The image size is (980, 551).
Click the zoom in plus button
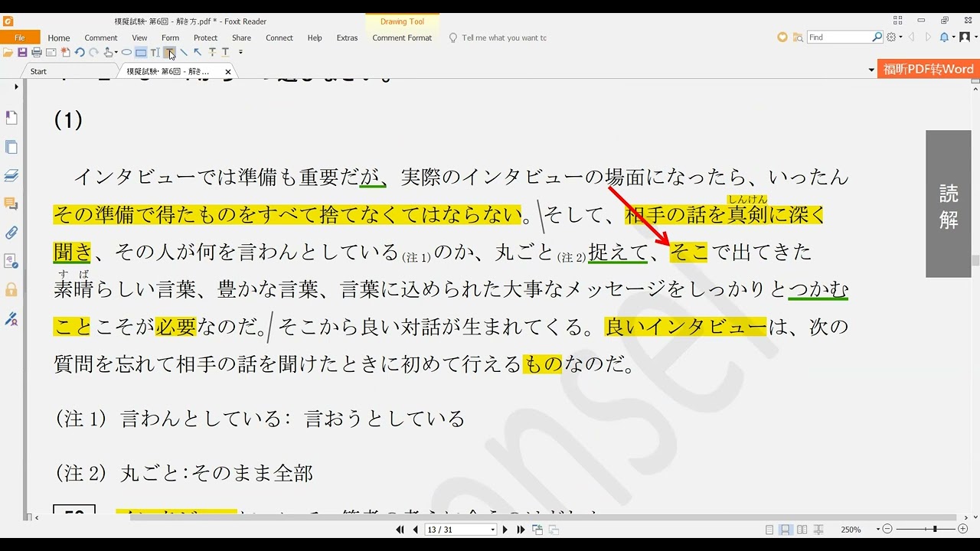[963, 530]
